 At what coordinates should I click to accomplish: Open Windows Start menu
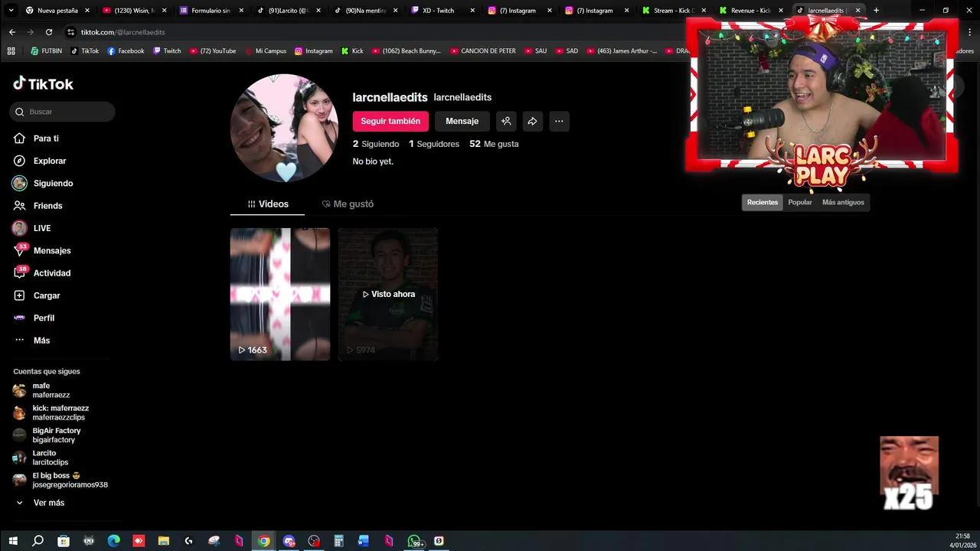(x=13, y=541)
